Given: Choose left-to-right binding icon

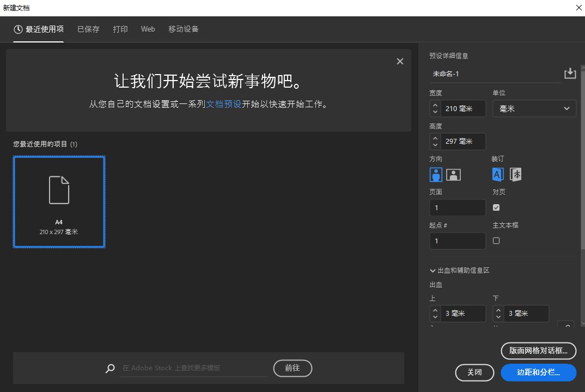Looking at the screenshot, I should 498,174.
